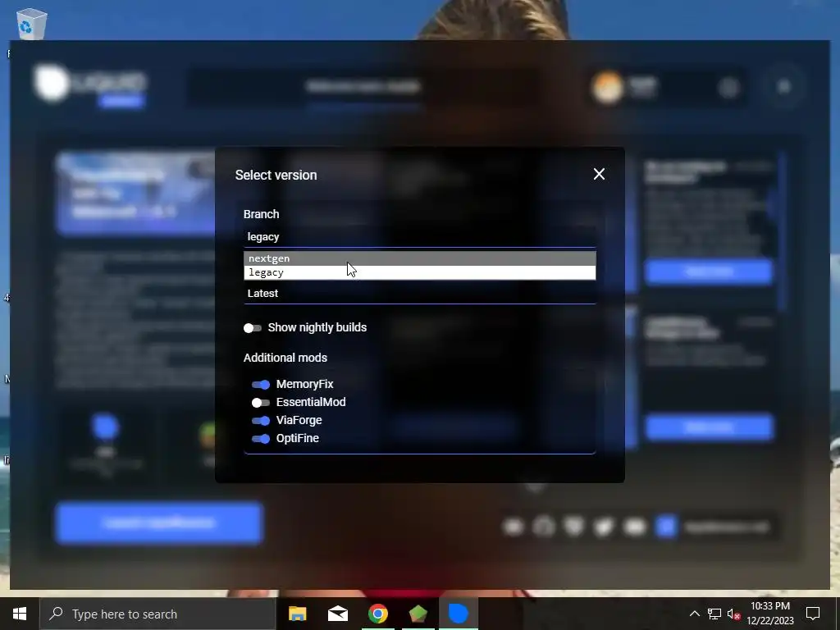Click the Select version heading

click(x=276, y=176)
